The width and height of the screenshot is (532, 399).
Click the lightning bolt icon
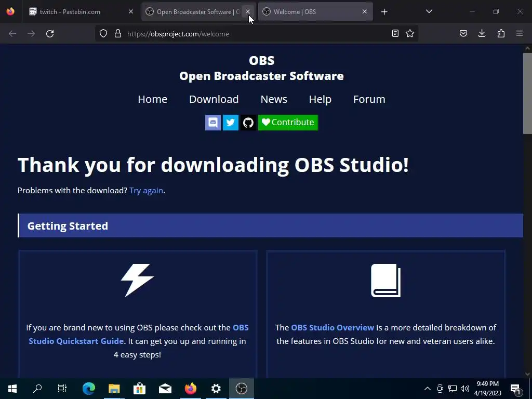(137, 280)
